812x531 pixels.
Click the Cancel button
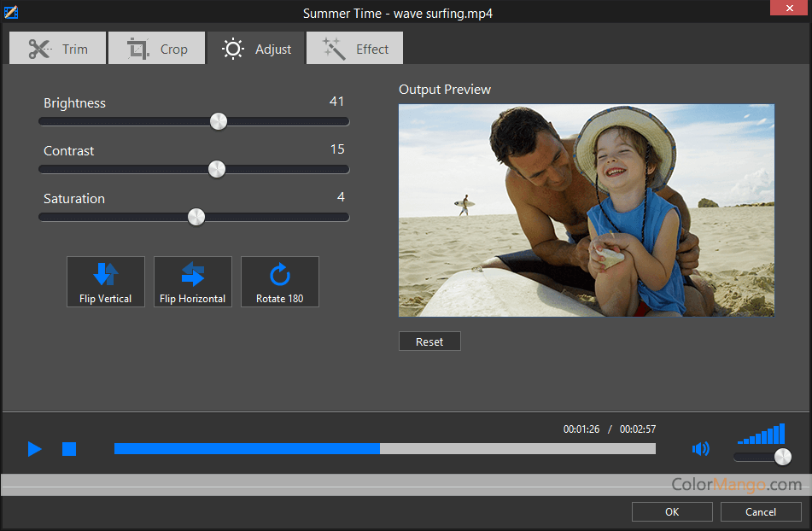[761, 511]
